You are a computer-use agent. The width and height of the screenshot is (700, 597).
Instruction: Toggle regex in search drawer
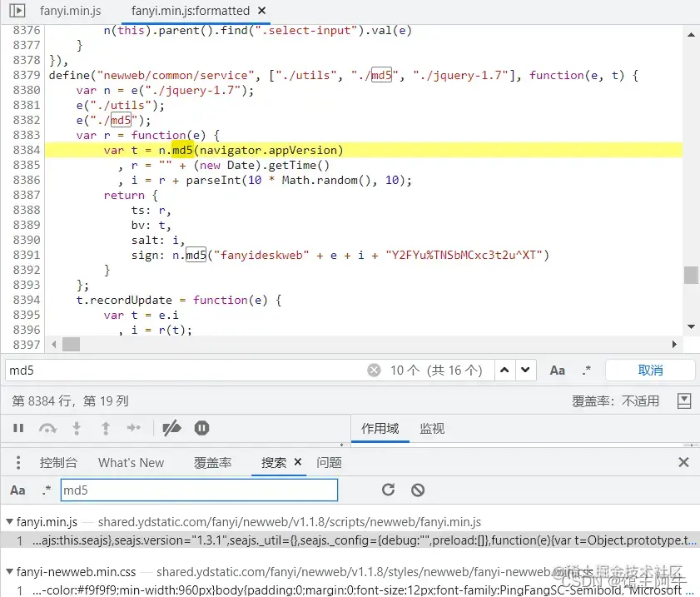tap(47, 490)
